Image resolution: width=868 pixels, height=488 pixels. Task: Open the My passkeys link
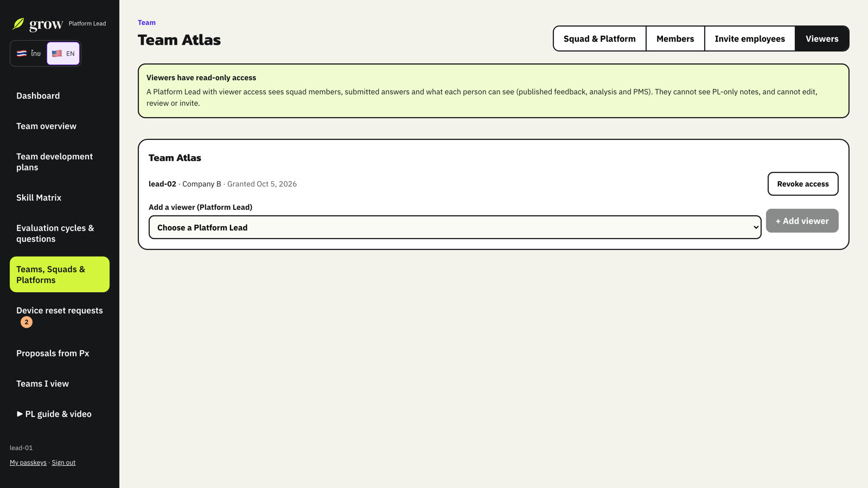[28, 463]
